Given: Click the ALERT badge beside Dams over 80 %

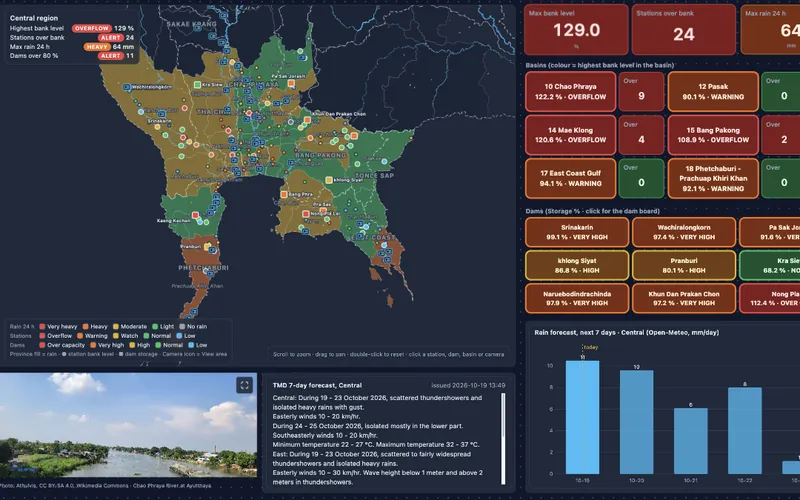Looking at the screenshot, I should [x=110, y=56].
